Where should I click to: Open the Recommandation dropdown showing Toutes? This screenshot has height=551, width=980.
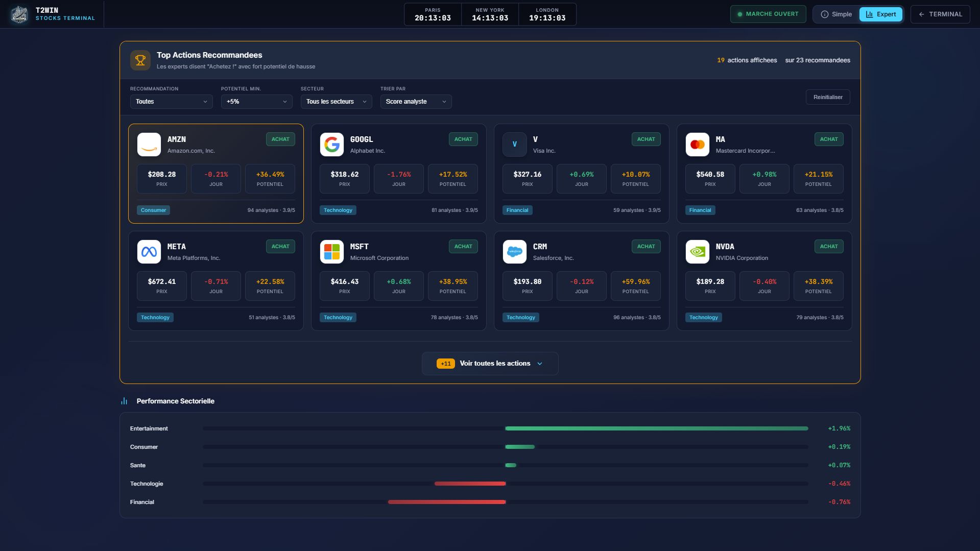click(171, 102)
